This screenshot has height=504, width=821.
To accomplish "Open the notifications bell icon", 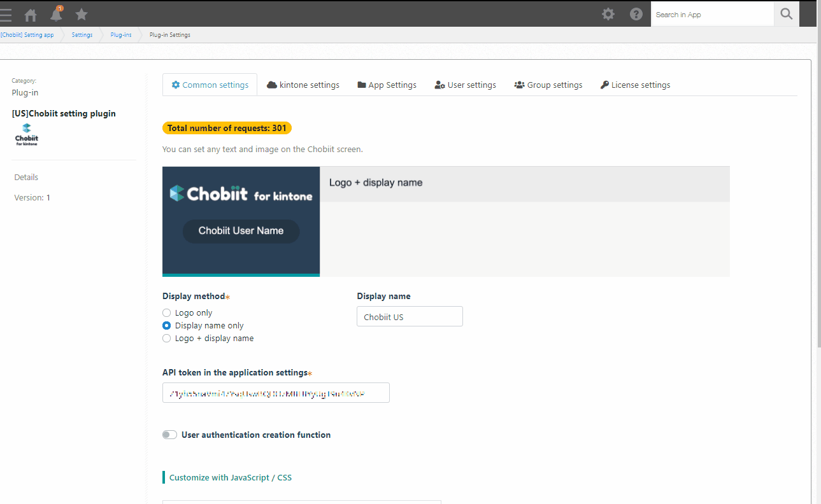I will click(57, 14).
